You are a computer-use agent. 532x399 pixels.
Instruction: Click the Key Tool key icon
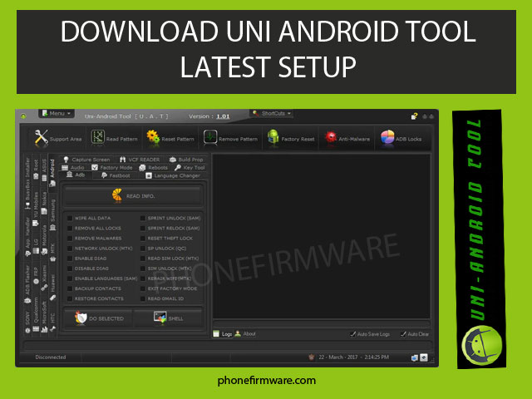[177, 168]
